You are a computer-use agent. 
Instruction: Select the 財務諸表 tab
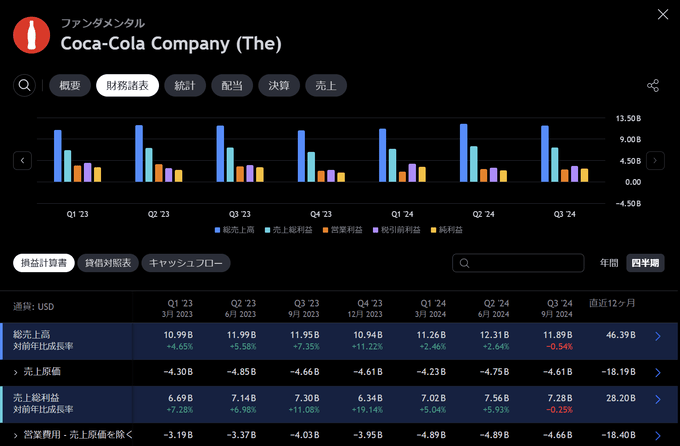[x=128, y=85]
